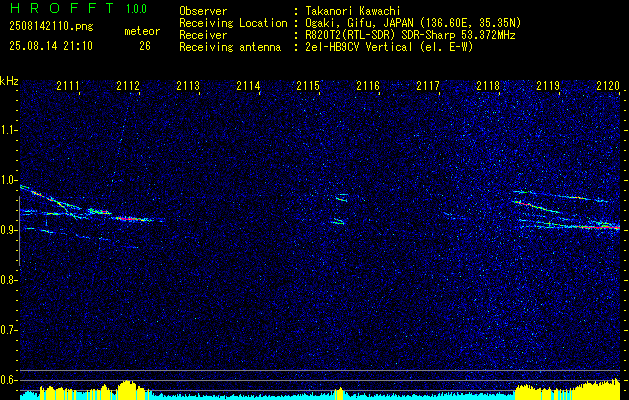This screenshot has height=400, width=629.
Task: Click the 2112 time marker
Action: point(128,86)
